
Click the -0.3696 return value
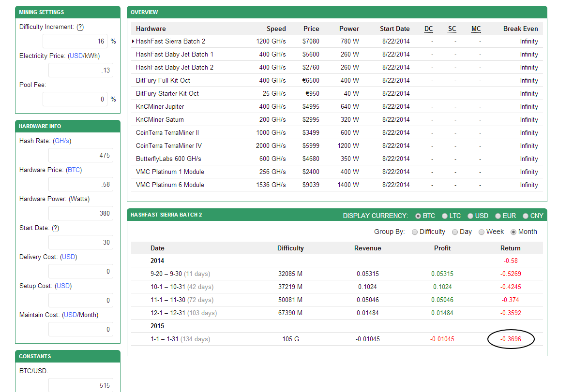pyautogui.click(x=511, y=339)
